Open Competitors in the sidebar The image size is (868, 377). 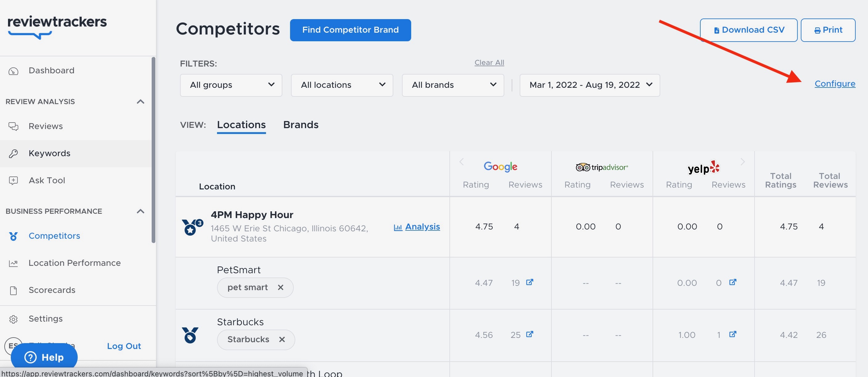point(54,236)
